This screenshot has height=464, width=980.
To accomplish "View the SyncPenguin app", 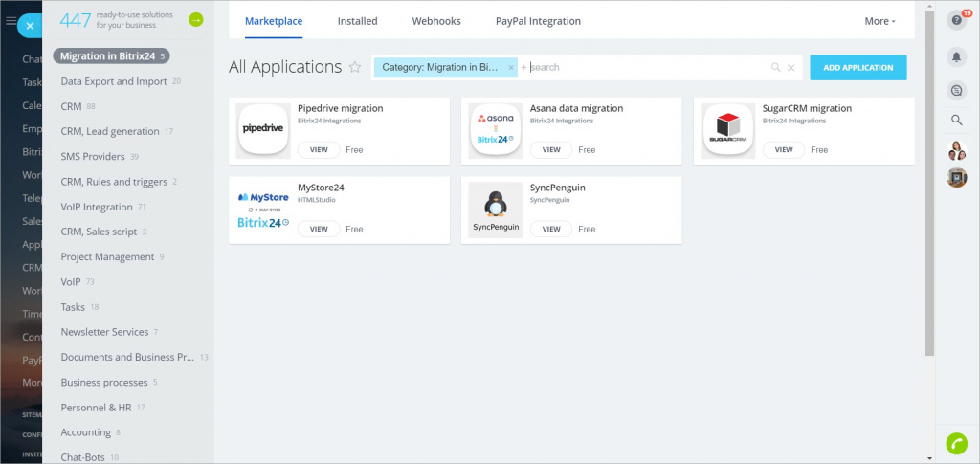I will click(x=551, y=230).
